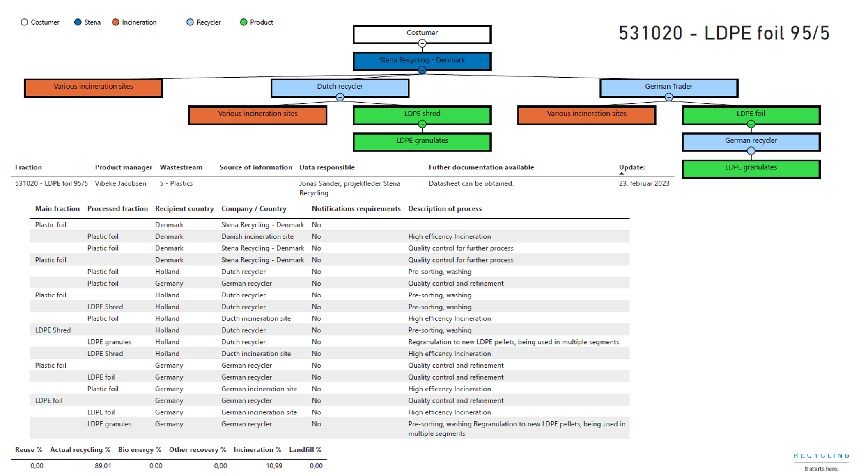Image resolution: width=868 pixels, height=476 pixels.
Task: Select the Recycler legend icon
Action: point(190,22)
